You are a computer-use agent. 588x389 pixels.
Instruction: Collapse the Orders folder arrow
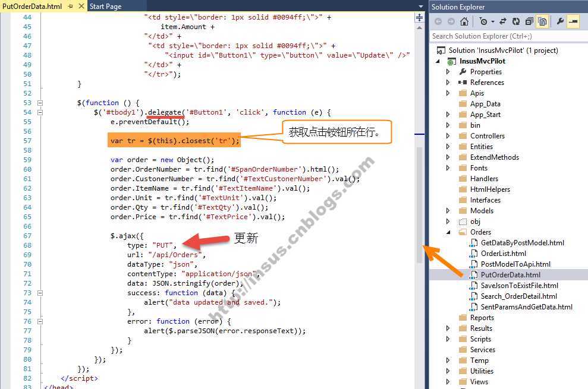448,232
